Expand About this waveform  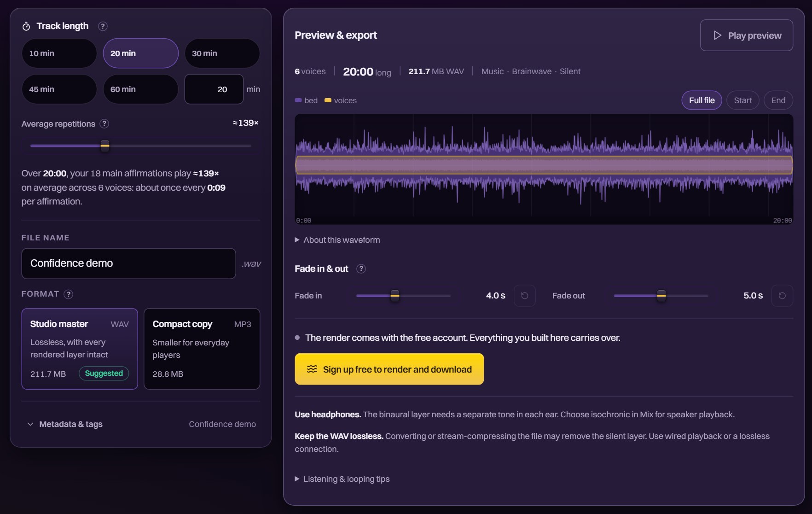pyautogui.click(x=337, y=240)
